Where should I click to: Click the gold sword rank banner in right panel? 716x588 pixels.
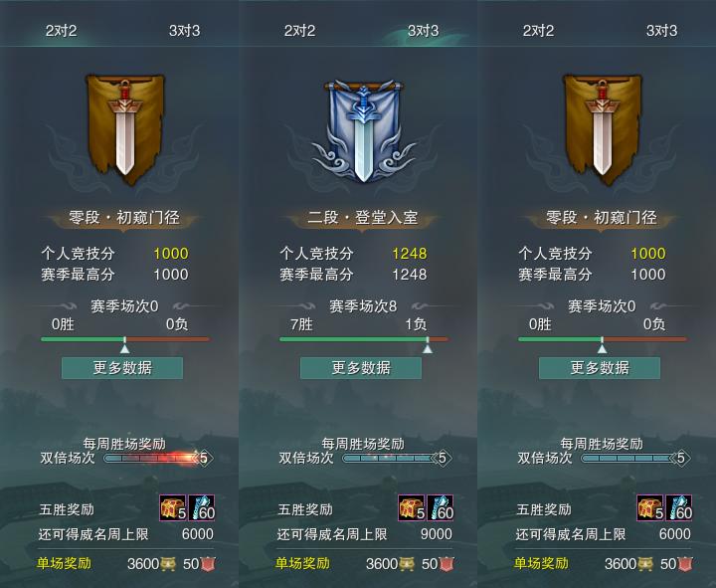pyautogui.click(x=602, y=129)
